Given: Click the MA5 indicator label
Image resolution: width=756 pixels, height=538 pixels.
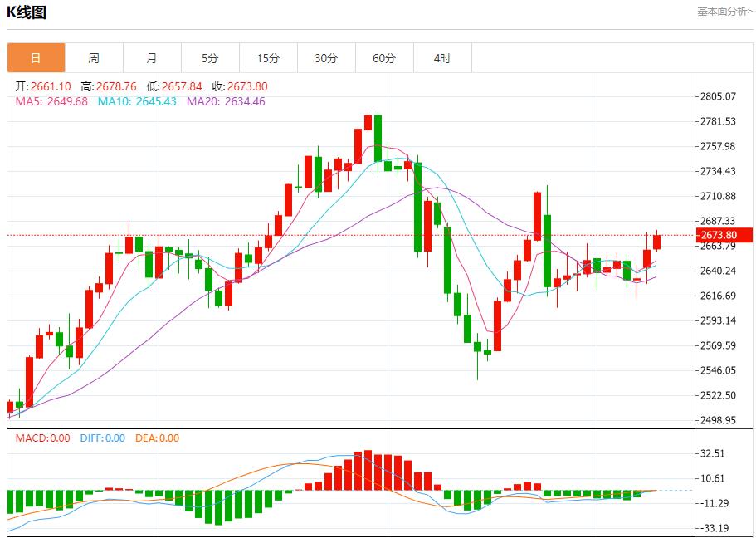Looking at the screenshot, I should tap(51, 101).
